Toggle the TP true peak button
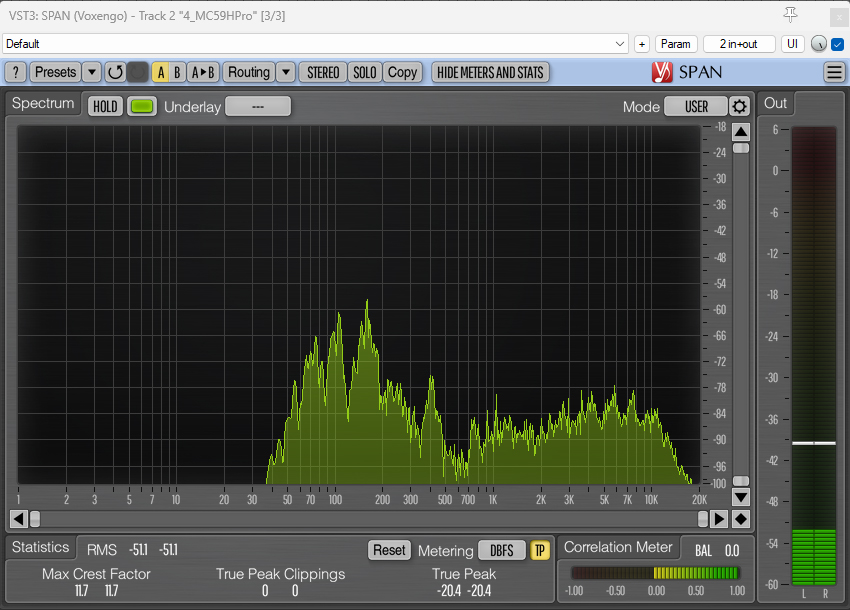 tap(540, 550)
